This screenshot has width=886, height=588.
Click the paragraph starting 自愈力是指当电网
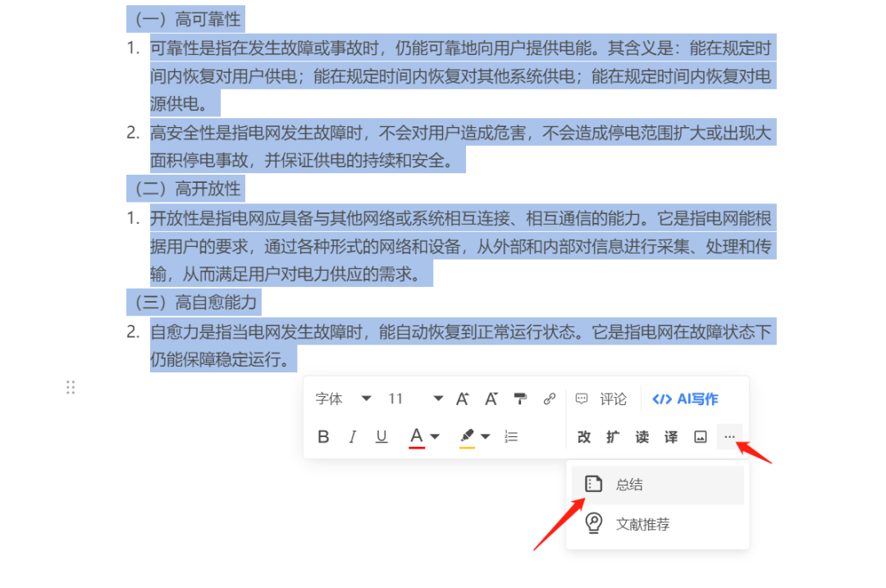[464, 344]
